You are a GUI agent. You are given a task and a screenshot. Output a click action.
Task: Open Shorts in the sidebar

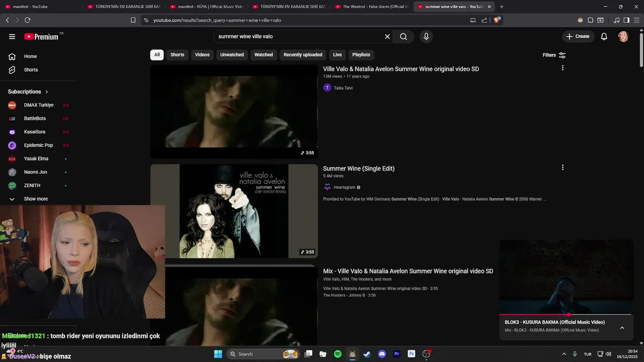[30, 70]
